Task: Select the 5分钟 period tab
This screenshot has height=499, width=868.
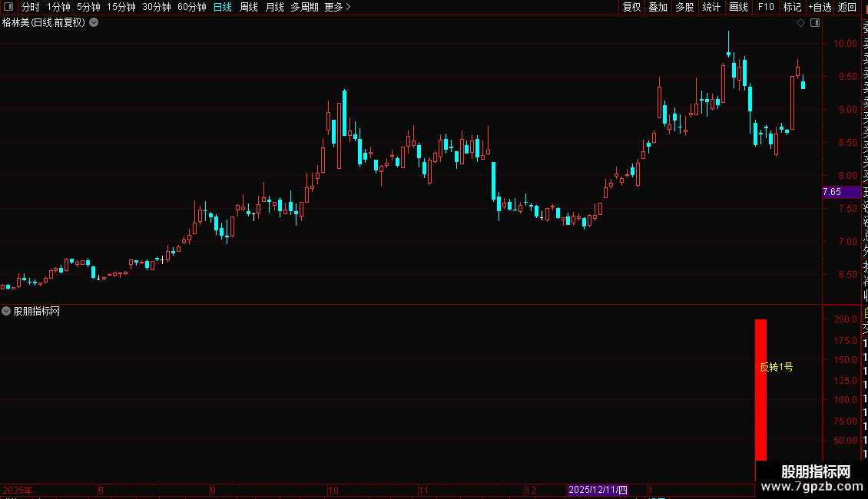Action: [88, 7]
